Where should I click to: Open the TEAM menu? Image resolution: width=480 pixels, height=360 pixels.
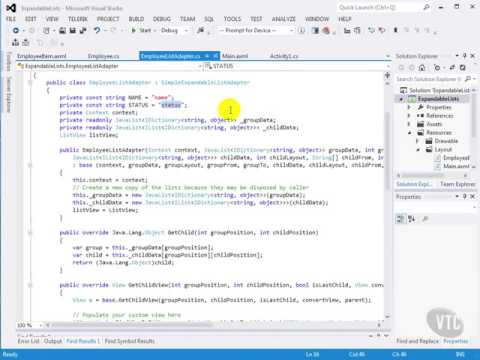pos(188,19)
